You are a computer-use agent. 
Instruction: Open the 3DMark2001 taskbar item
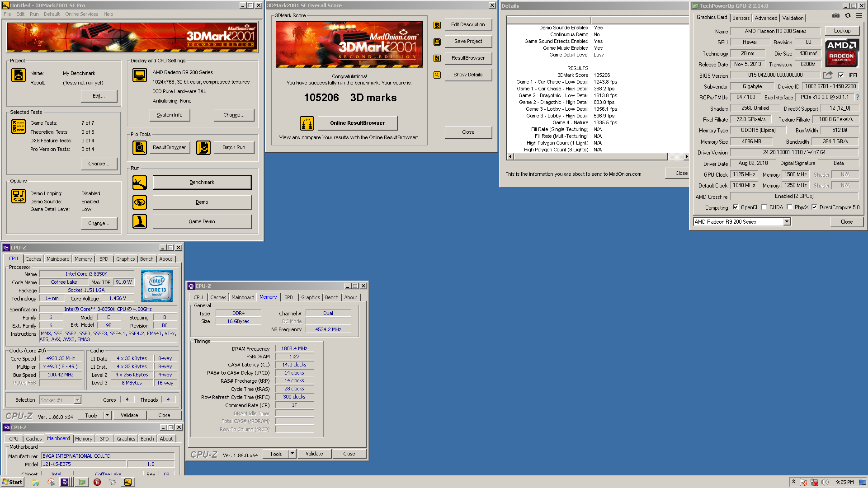coord(128,482)
